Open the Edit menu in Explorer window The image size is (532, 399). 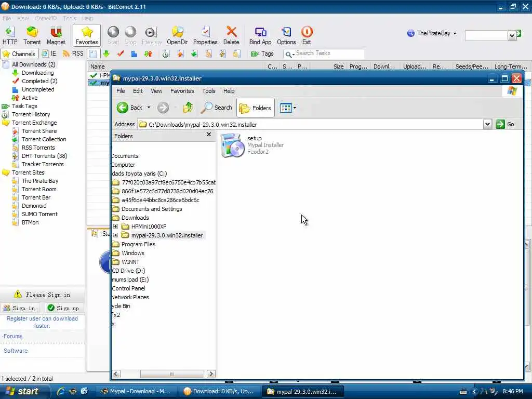coord(138,91)
